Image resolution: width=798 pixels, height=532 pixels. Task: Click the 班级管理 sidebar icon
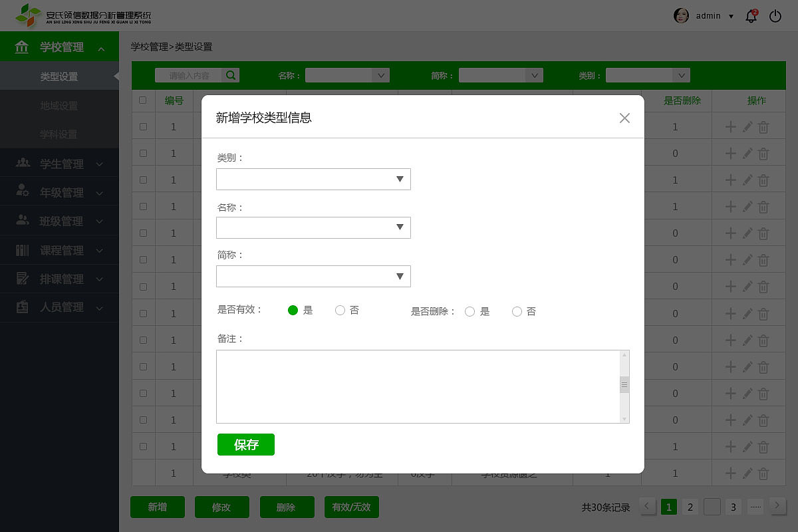click(x=23, y=220)
